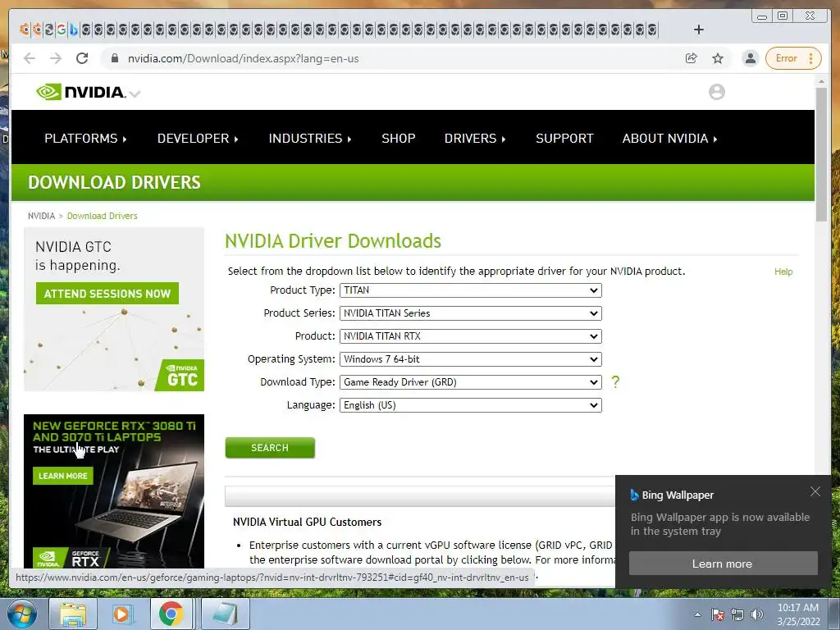Click the share page icon in address bar
The image size is (840, 630).
click(x=691, y=58)
